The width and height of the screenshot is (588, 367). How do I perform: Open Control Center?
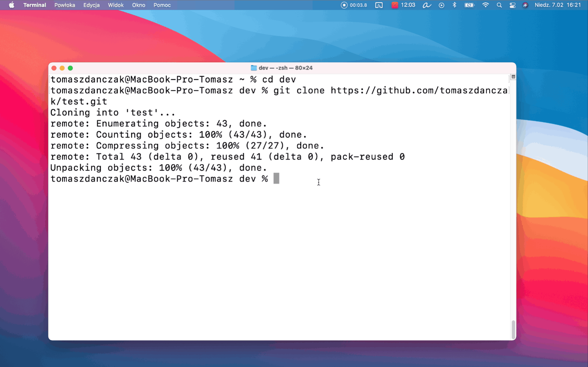tap(512, 5)
